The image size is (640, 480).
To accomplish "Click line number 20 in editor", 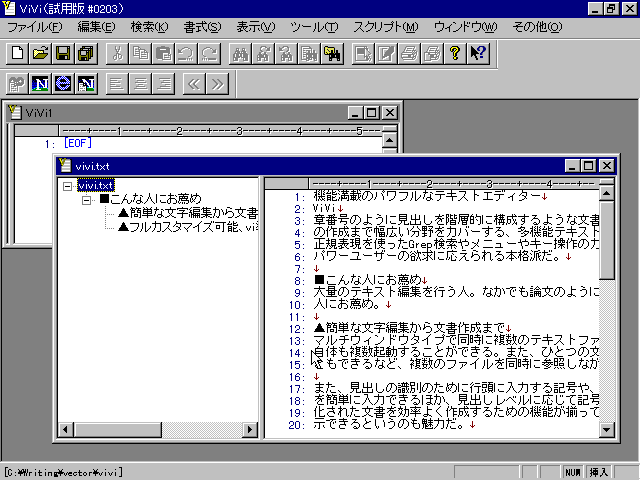I will coord(296,425).
